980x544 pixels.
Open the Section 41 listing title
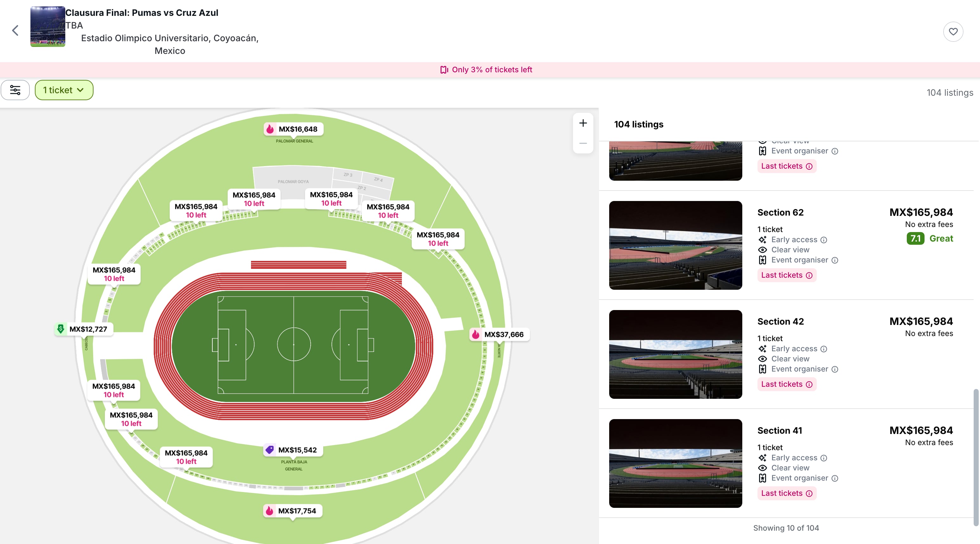pyautogui.click(x=779, y=431)
